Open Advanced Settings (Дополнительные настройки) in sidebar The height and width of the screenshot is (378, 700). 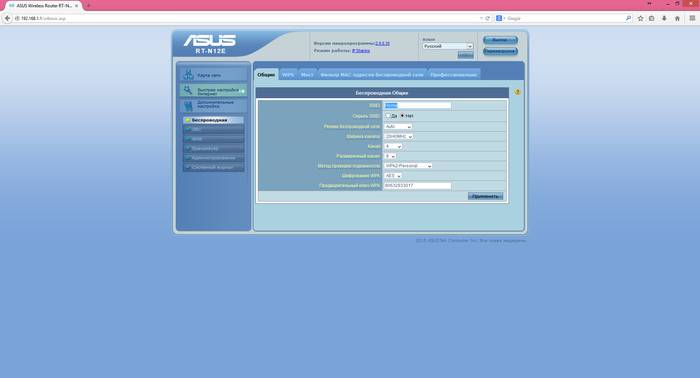pos(213,106)
